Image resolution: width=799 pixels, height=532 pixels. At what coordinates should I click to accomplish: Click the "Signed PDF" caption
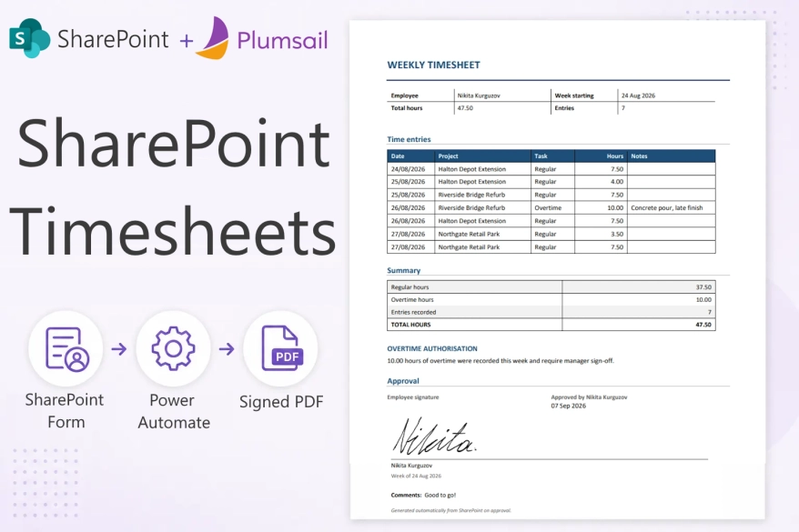(x=281, y=402)
